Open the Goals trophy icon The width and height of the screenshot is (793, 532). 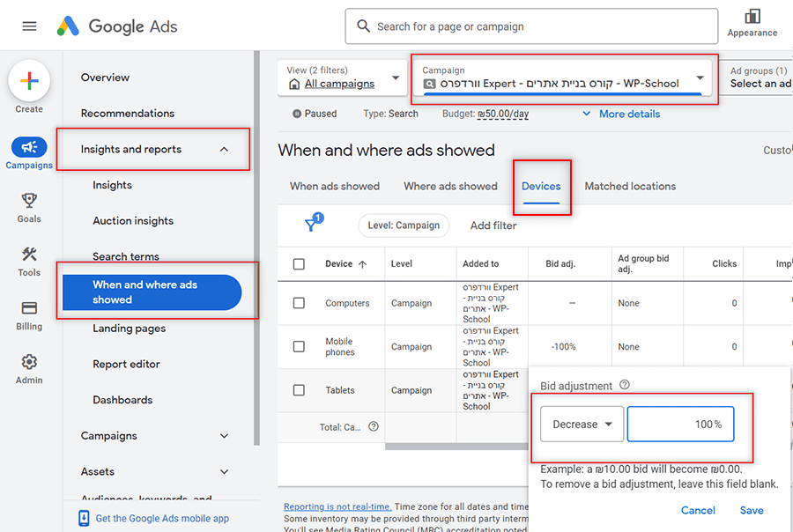[29, 201]
